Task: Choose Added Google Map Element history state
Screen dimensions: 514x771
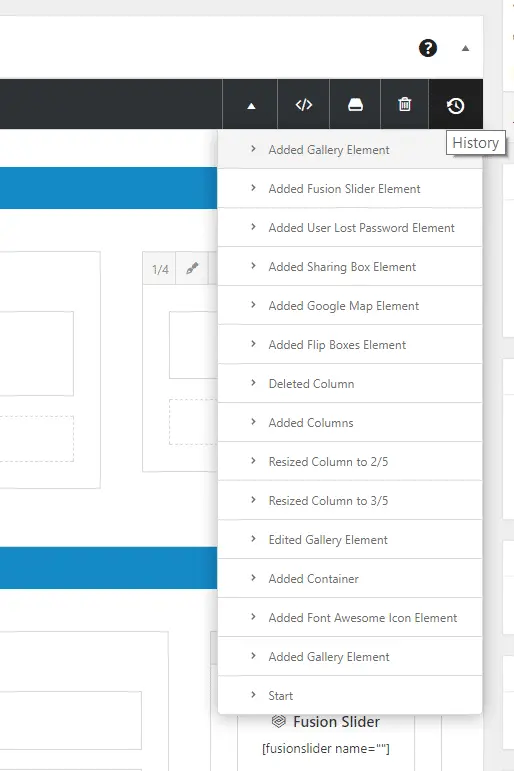Action: (350, 305)
